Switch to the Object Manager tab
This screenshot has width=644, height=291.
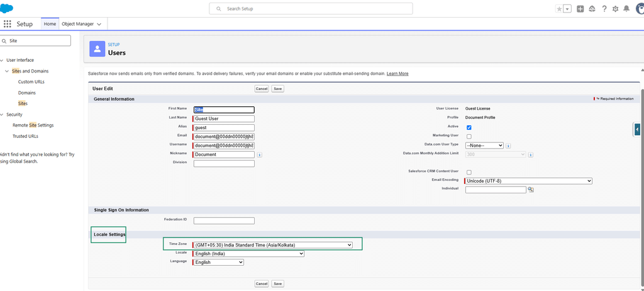77,24
